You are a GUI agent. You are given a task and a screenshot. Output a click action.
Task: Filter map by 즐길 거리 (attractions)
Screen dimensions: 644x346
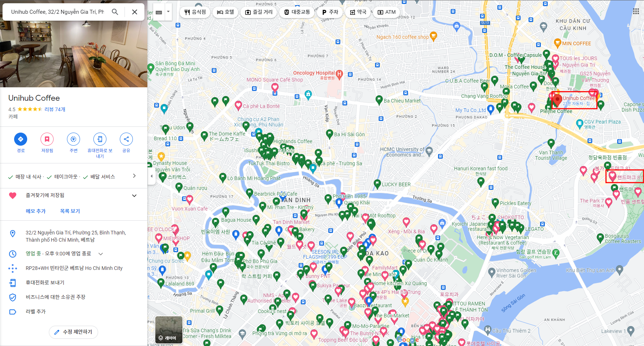259,12
